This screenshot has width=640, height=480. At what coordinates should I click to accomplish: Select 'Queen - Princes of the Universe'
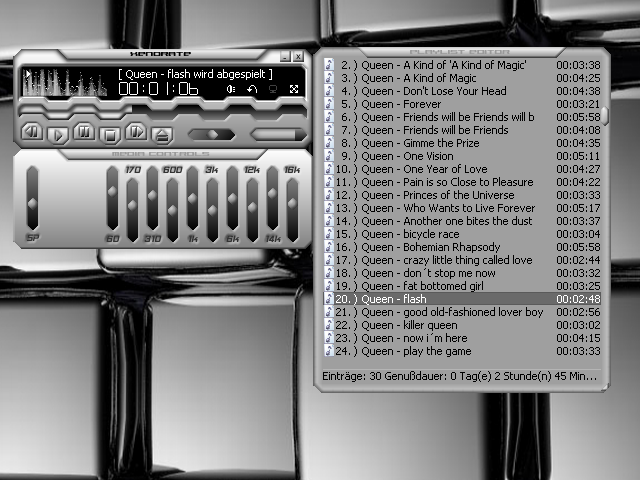click(x=462, y=195)
